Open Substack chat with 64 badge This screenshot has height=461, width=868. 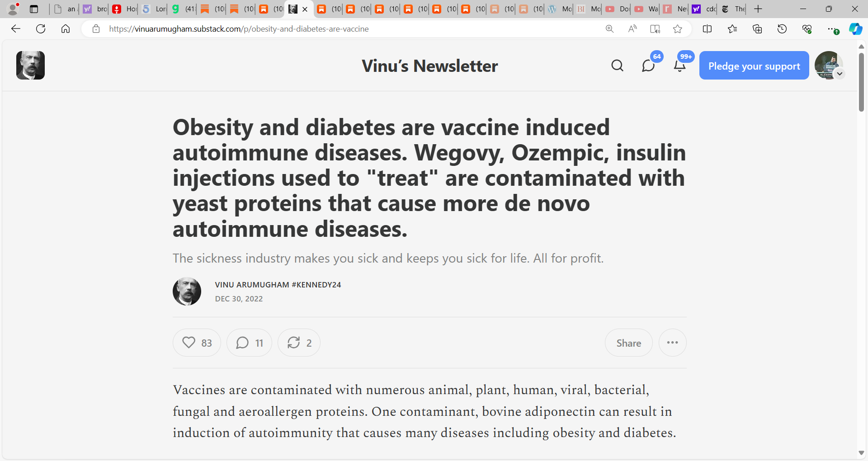pyautogui.click(x=648, y=66)
